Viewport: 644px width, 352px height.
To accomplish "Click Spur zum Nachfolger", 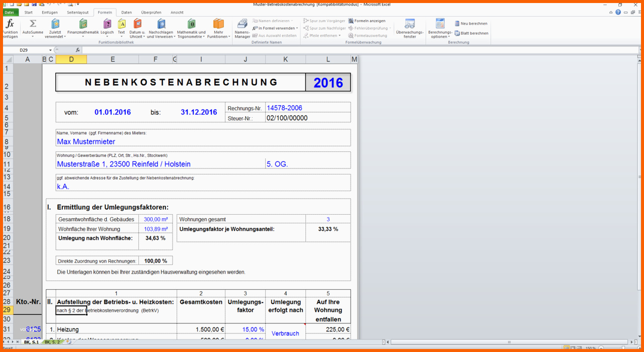I will pyautogui.click(x=325, y=28).
